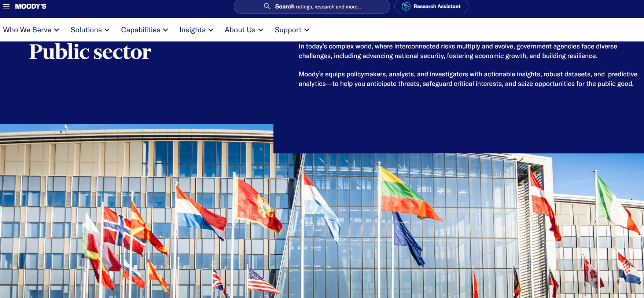This screenshot has width=644, height=298.
Task: Expand the About Us dropdown chevron
Action: tap(261, 30)
